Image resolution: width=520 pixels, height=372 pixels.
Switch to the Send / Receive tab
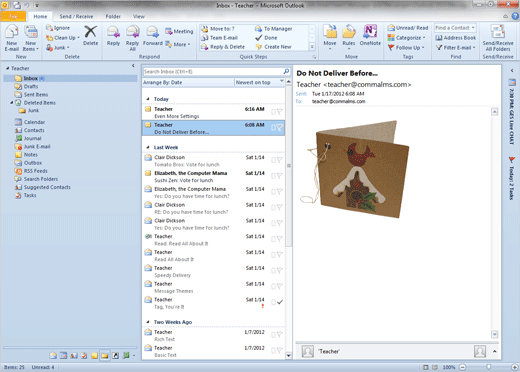click(76, 16)
